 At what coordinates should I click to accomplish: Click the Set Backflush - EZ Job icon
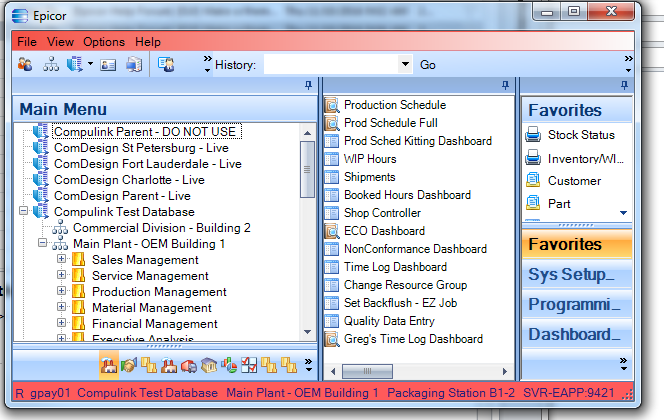pyautogui.click(x=332, y=303)
